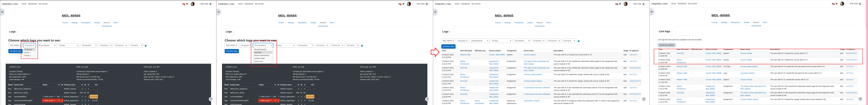Open 'Live log report viewed' event link

pyautogui.click(x=749, y=67)
